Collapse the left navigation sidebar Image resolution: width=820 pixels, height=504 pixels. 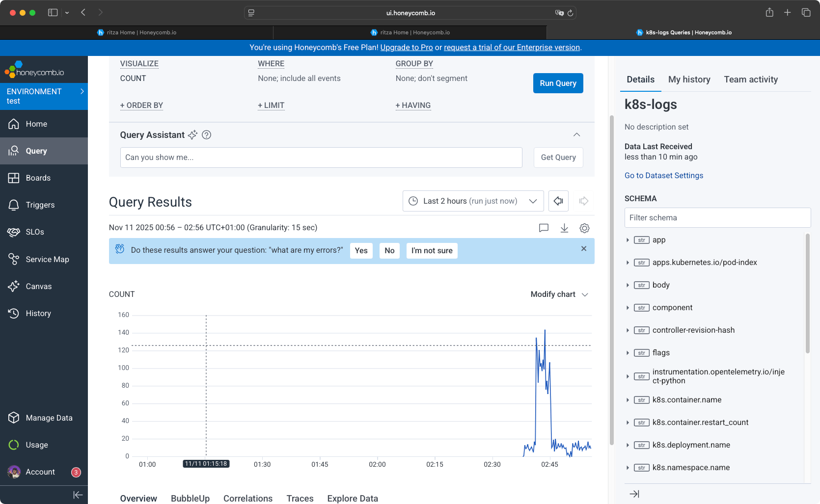tap(78, 495)
